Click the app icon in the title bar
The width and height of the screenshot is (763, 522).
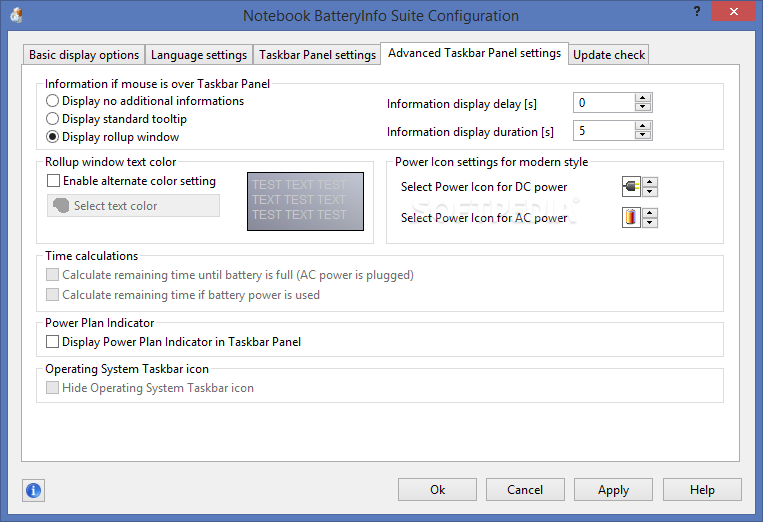(16, 16)
